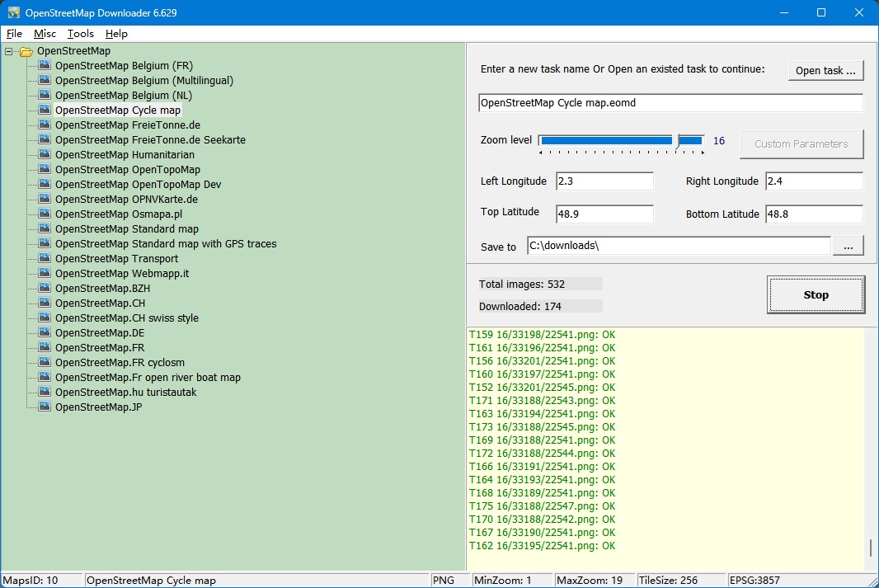Click the Total images: 532 label

click(540, 285)
